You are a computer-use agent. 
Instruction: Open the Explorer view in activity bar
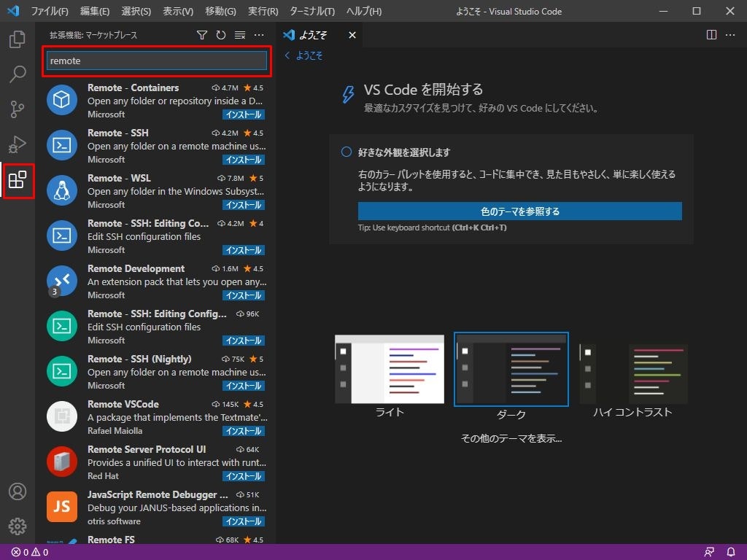click(18, 39)
